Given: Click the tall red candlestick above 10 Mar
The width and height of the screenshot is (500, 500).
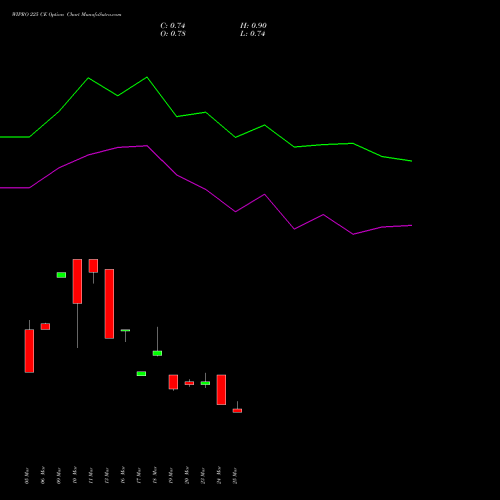Looking at the screenshot, I should (77, 281).
